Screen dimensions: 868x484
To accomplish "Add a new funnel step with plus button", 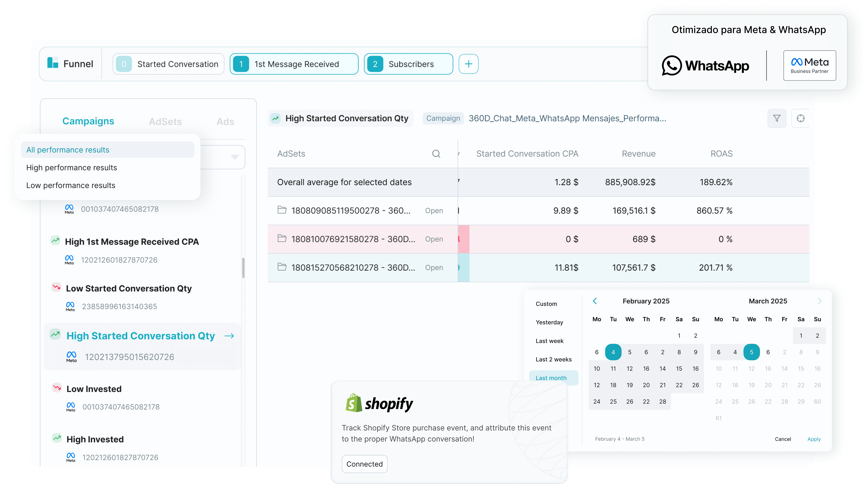I will pos(468,64).
